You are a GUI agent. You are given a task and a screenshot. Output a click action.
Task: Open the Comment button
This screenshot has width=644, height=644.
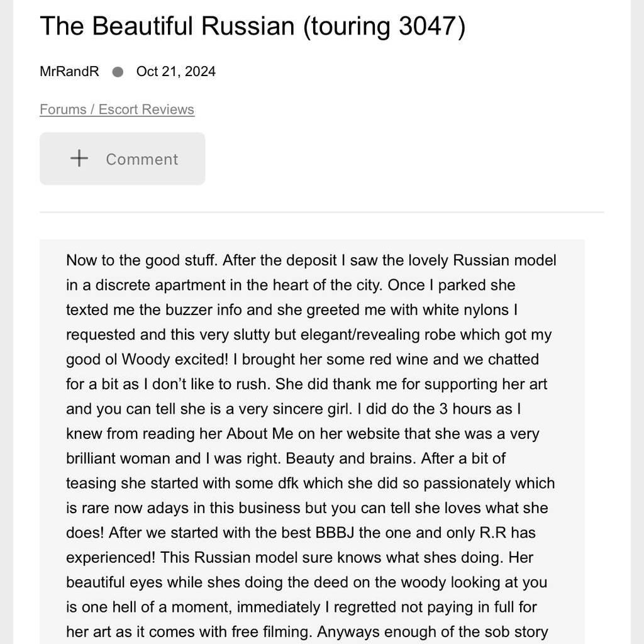point(123,158)
